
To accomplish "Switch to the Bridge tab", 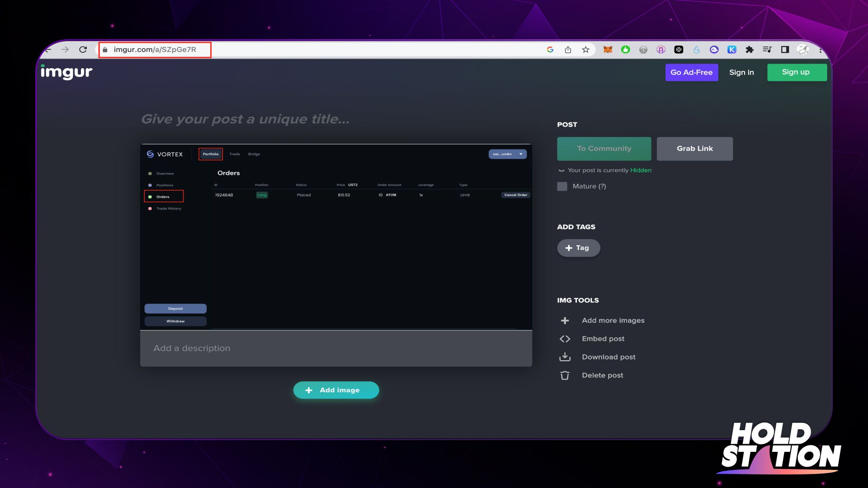I will 254,154.
